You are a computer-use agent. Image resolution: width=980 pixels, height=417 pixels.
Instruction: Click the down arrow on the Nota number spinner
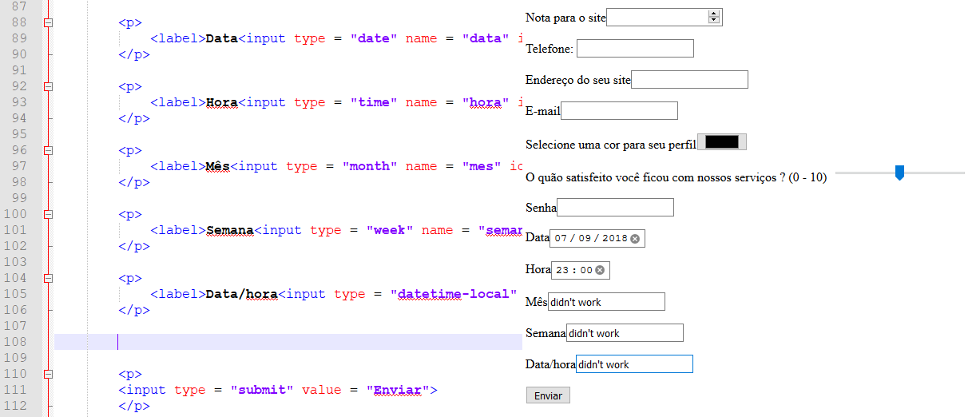[x=713, y=21]
